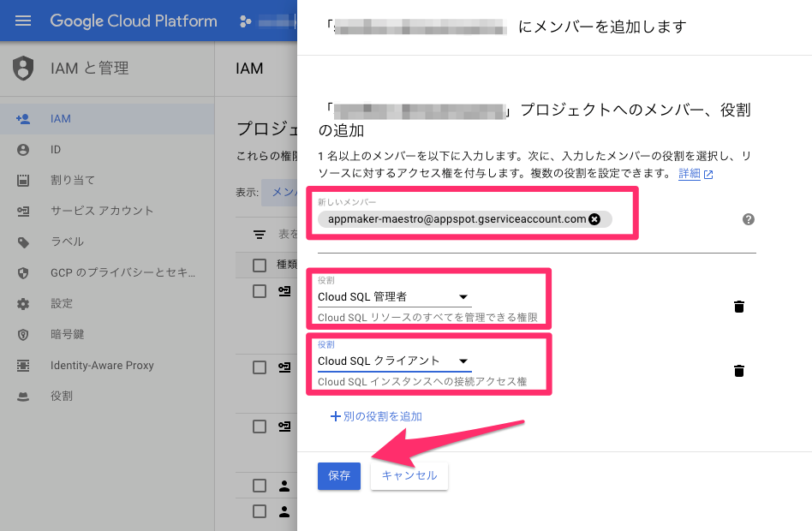The image size is (812, 531).
Task: Click the IAM と管理 shield icon
Action: pyautogui.click(x=23, y=69)
